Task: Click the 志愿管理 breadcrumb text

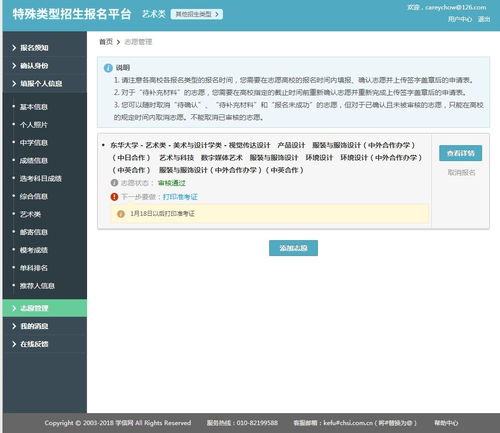Action: click(x=138, y=42)
